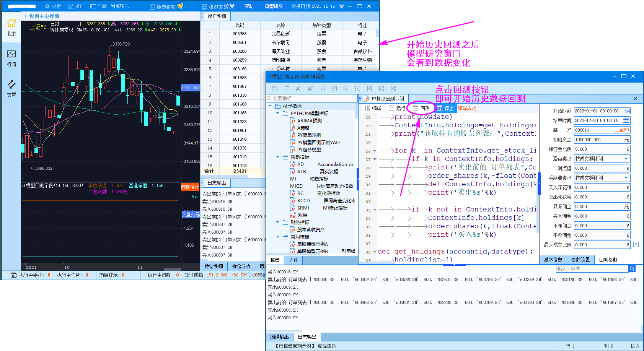644x351 pixels.
Task: Switch to the 函数 tab
Action: coord(293,260)
